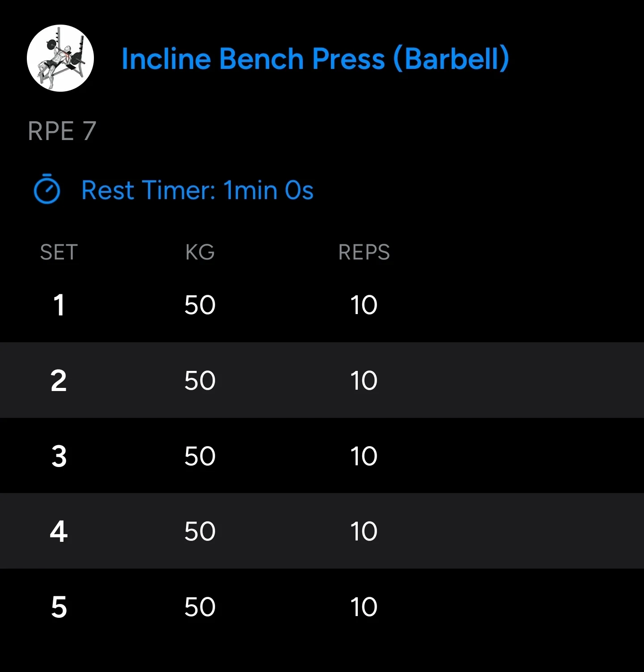Image resolution: width=644 pixels, height=672 pixels.
Task: Edit the reps value for set 1
Action: tap(364, 305)
